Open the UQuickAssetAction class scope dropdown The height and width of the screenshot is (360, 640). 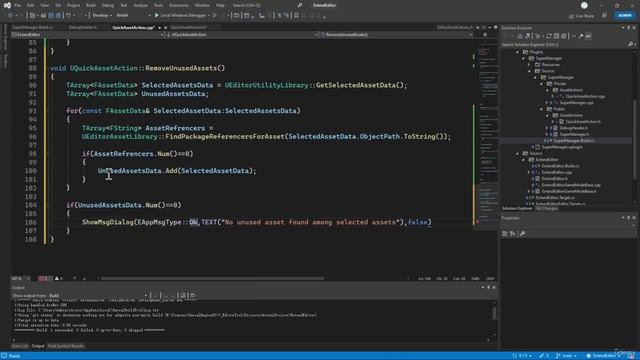tap(242, 35)
